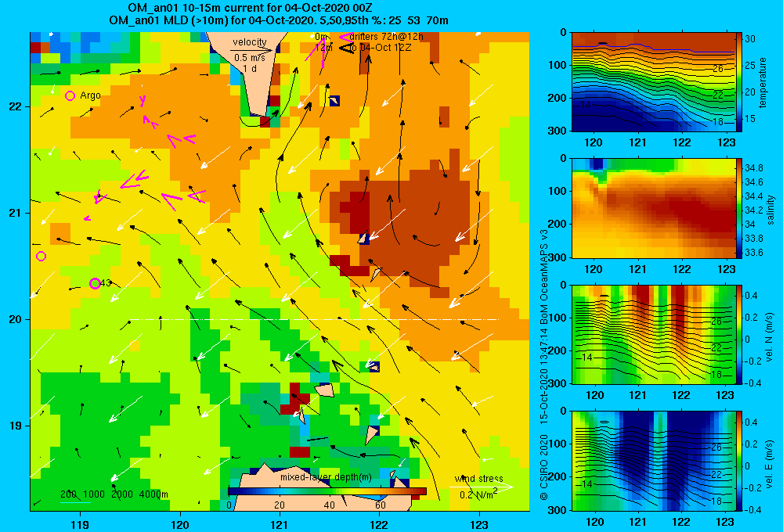Click the magenta Argo float circle legend marker

point(70,95)
